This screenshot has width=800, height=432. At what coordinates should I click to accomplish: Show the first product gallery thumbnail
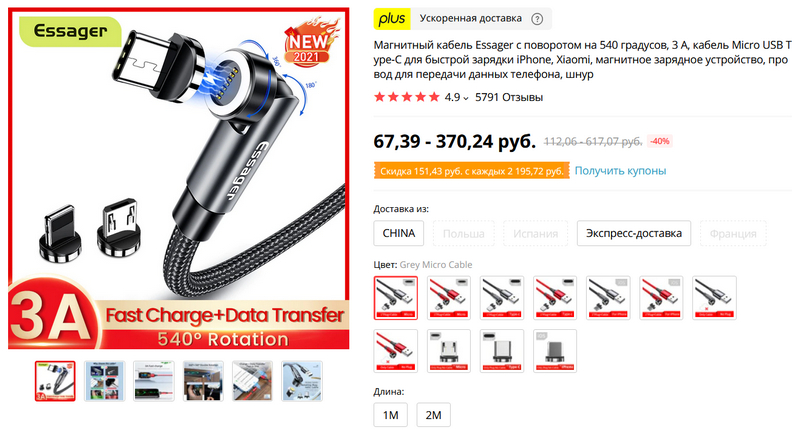(55, 381)
